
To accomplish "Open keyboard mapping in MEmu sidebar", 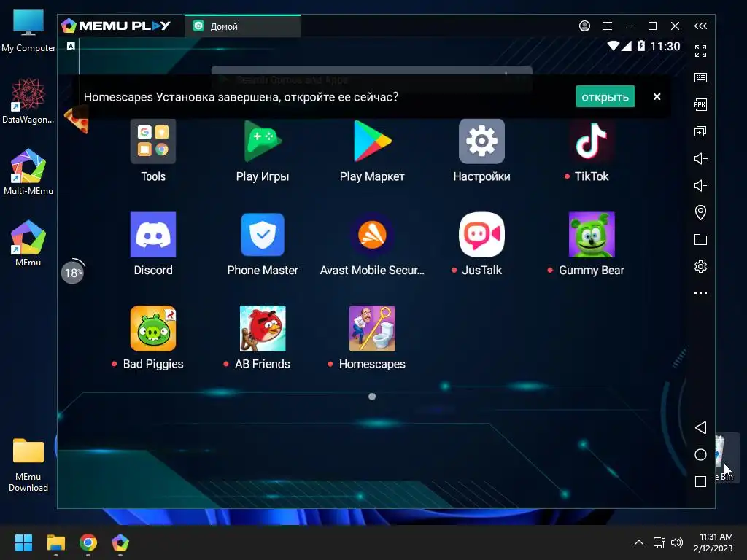I will point(700,77).
